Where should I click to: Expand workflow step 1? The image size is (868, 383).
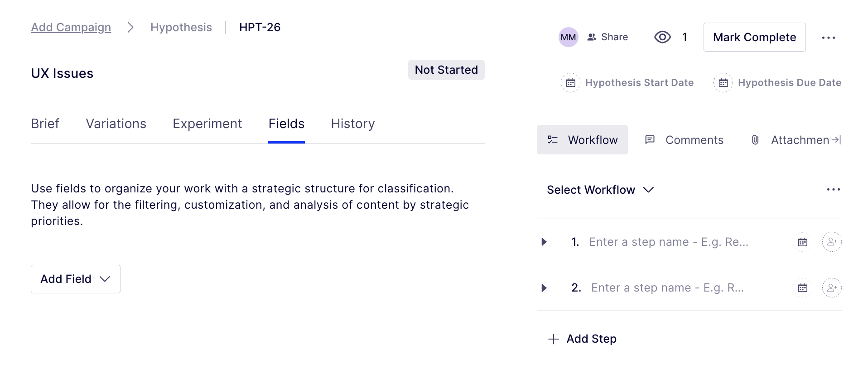coord(544,242)
